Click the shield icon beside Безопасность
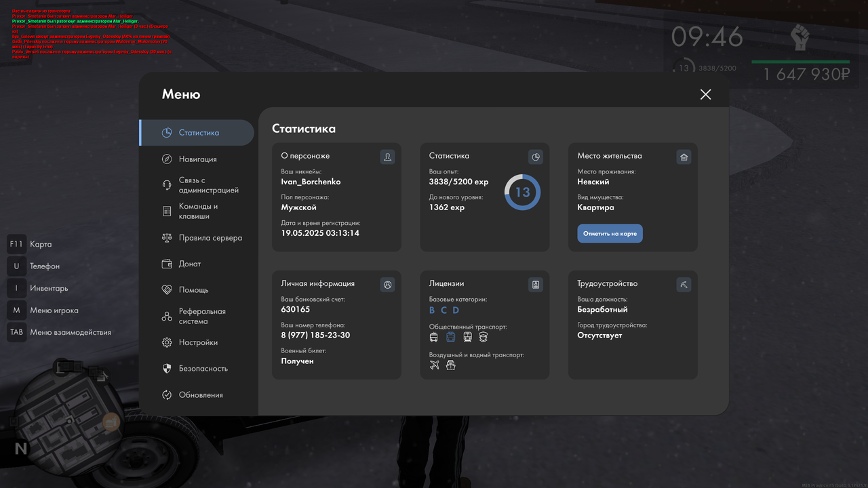The height and width of the screenshot is (488, 868). 167,369
